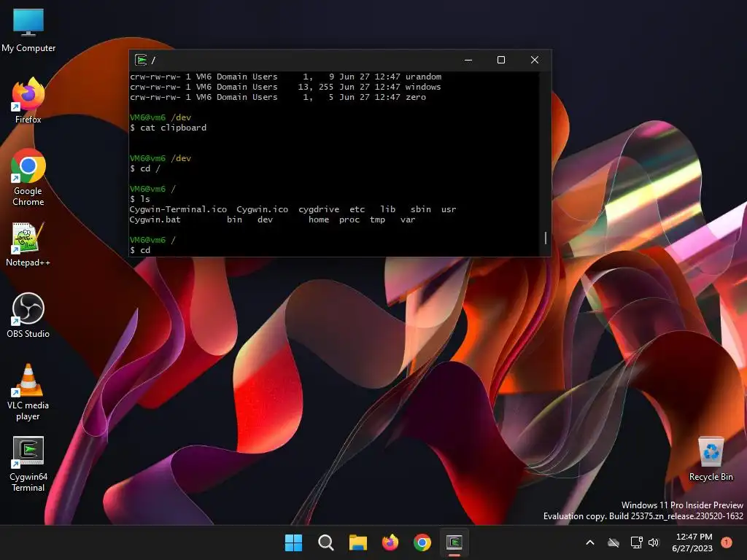
Task: Select the VLC media player shortcut
Action: (x=28, y=392)
